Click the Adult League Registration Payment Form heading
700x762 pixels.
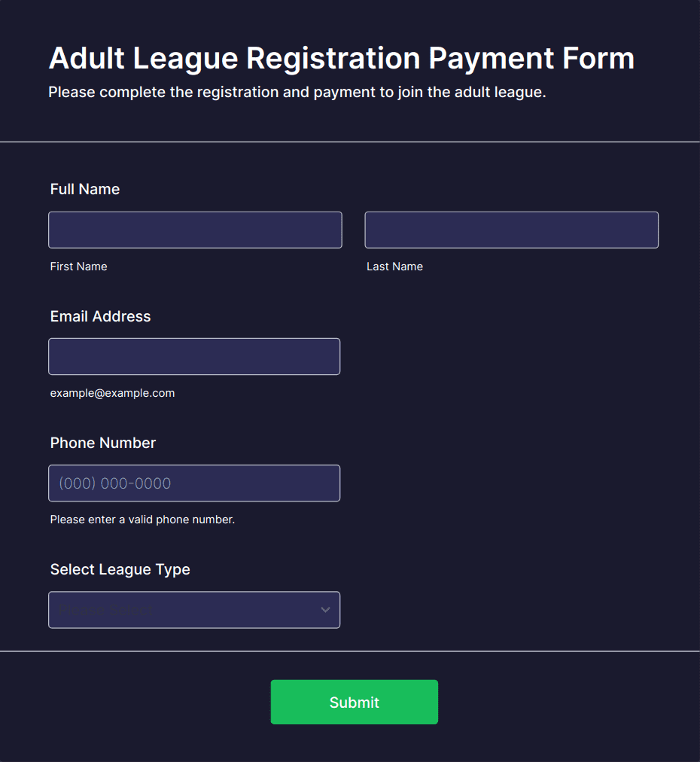tap(342, 58)
